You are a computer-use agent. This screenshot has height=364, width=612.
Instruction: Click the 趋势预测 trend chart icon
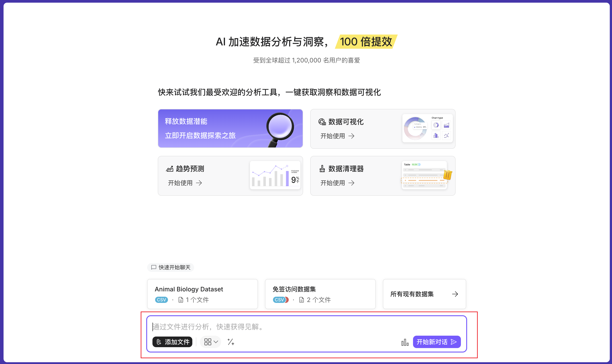tap(170, 169)
